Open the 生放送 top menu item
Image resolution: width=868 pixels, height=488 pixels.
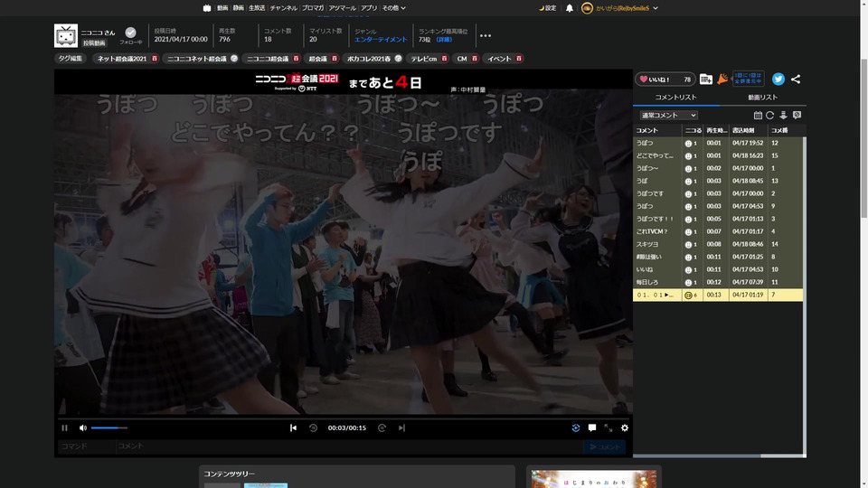257,8
